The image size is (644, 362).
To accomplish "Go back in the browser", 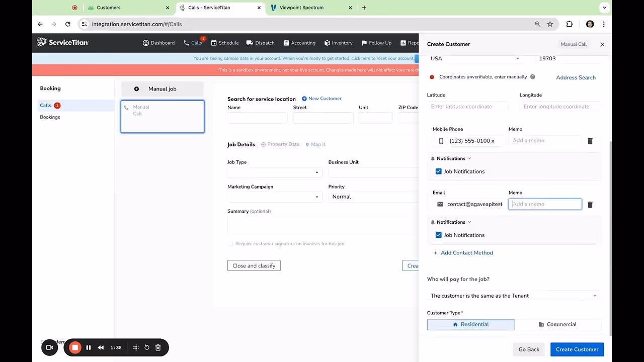I will tap(40, 24).
